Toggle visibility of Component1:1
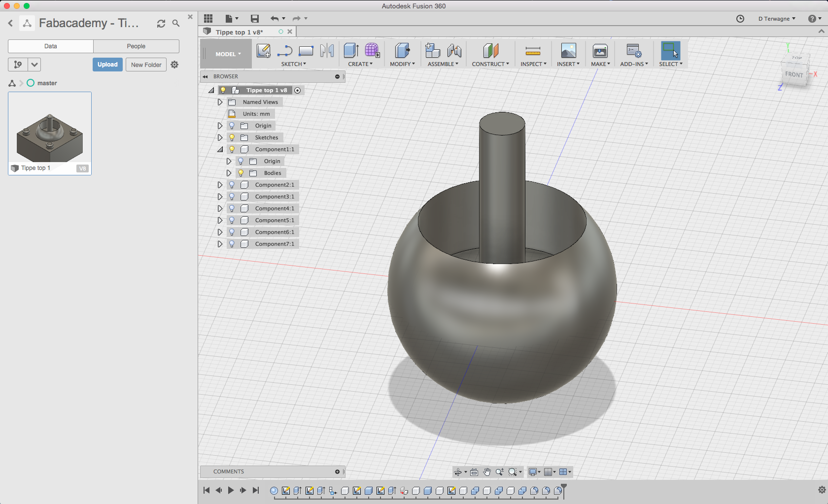 [x=232, y=149]
